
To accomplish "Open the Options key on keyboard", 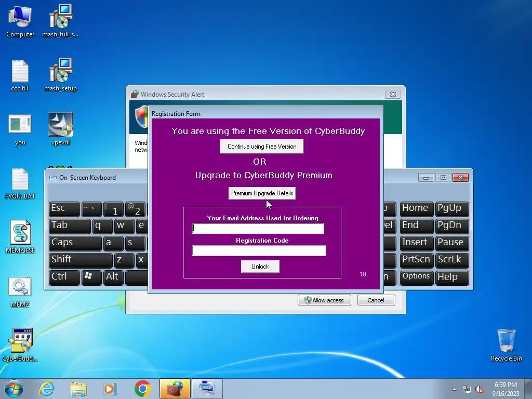I will (417, 277).
